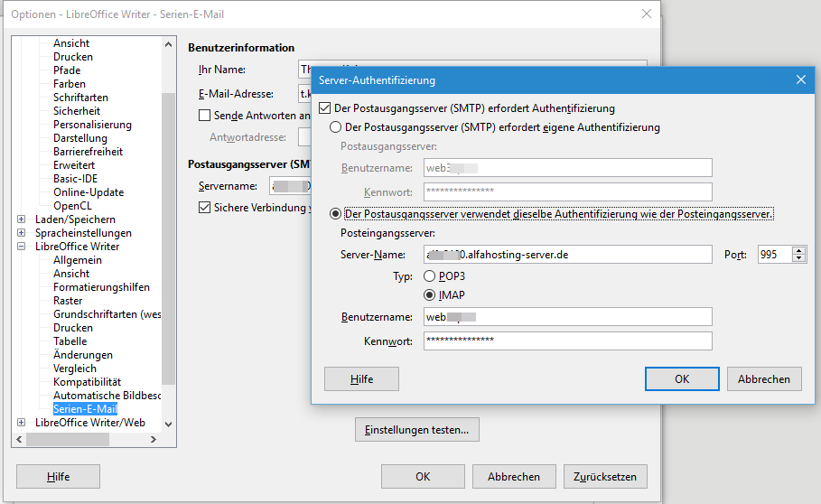Select Sicherheit tree item

(x=77, y=111)
